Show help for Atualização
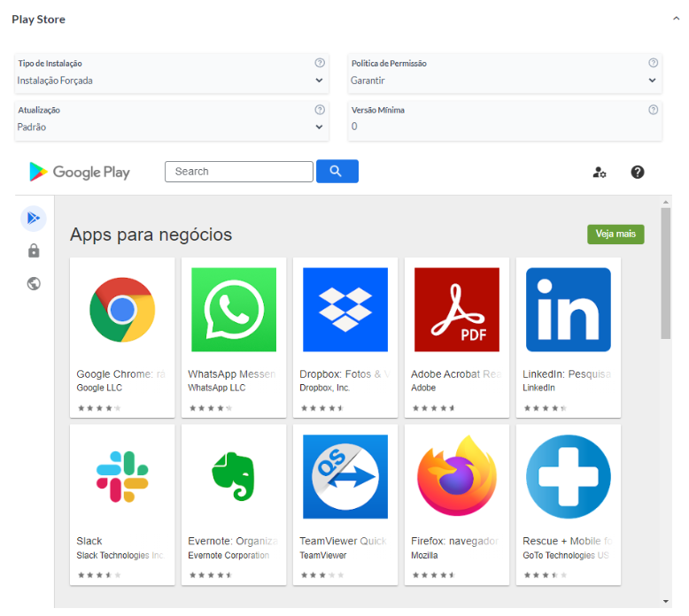Viewport: 689px width, 616px height. click(320, 110)
